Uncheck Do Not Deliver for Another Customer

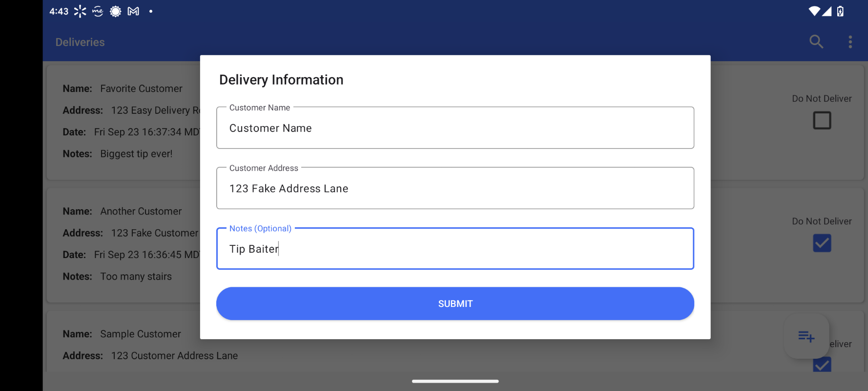pos(822,243)
